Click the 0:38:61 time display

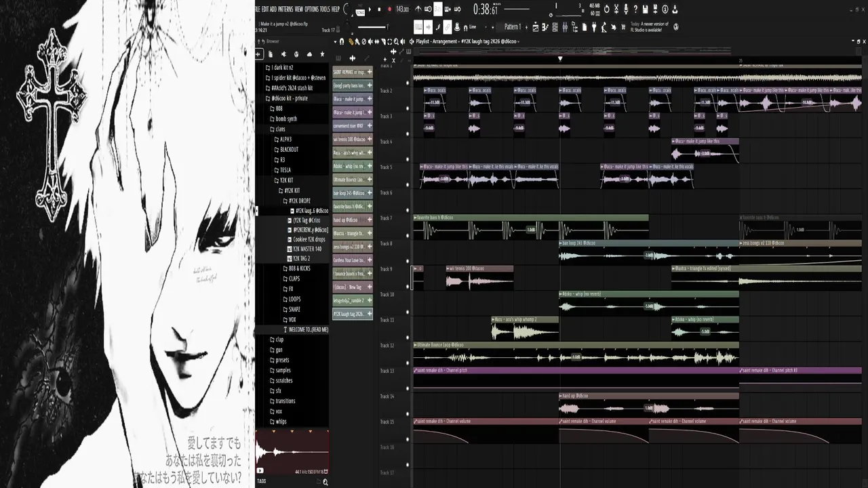tap(486, 9)
